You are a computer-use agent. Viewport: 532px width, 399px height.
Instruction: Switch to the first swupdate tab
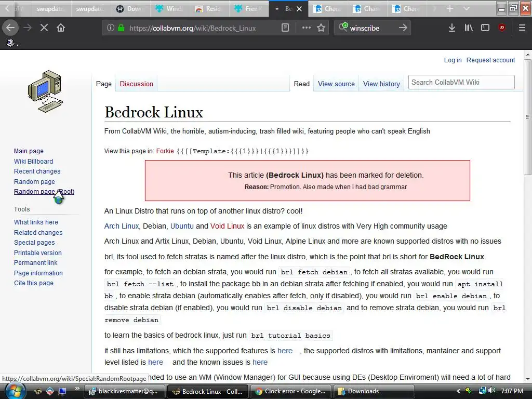(x=50, y=9)
